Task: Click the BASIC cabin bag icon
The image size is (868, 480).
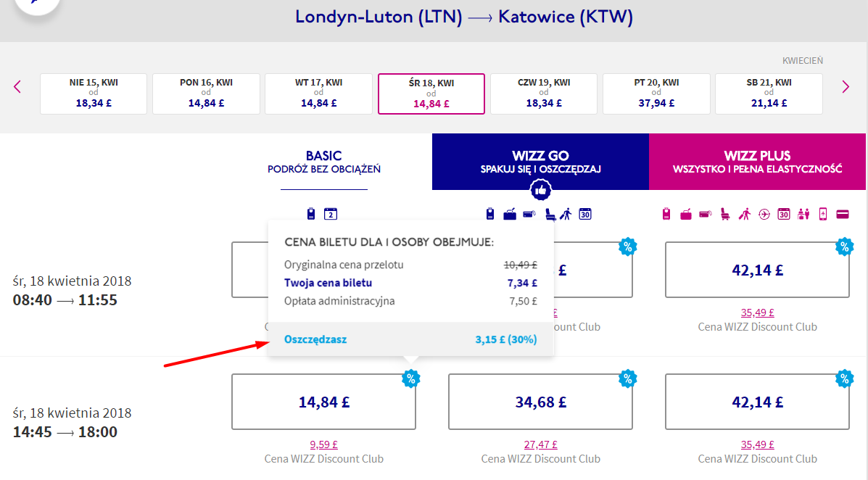Action: (x=311, y=214)
